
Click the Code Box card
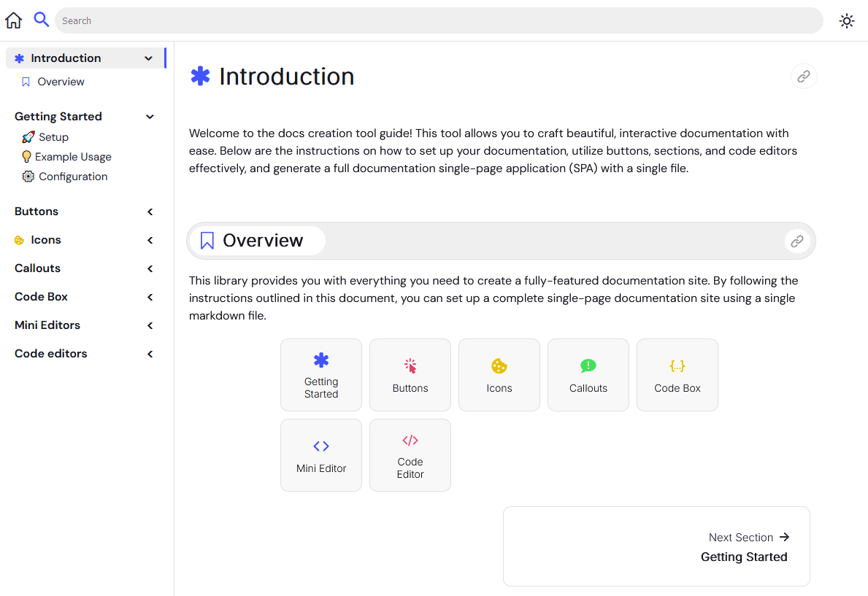pos(677,375)
